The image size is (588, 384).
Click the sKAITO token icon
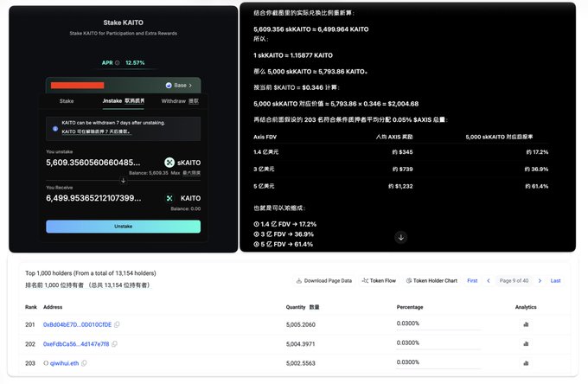[169, 163]
